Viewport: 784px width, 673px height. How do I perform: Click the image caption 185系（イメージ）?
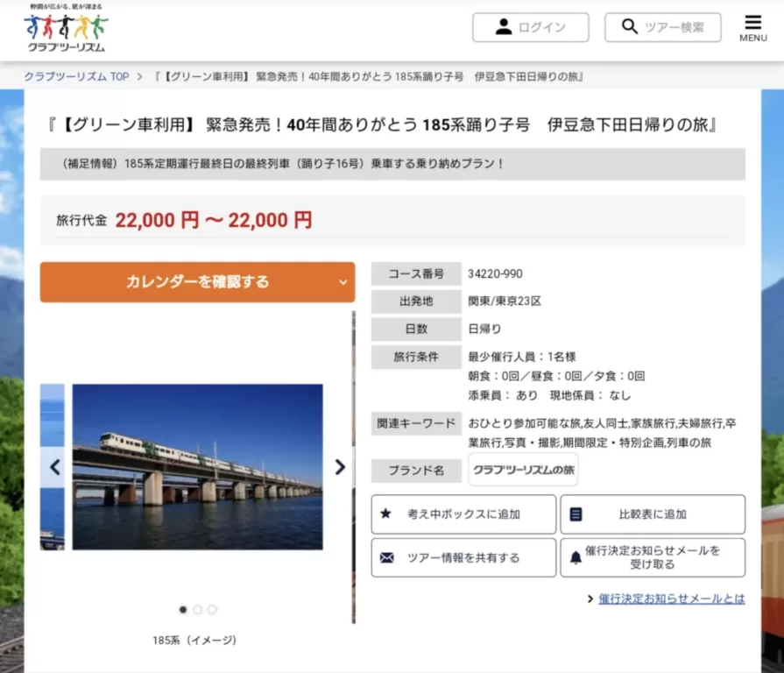coord(194,640)
